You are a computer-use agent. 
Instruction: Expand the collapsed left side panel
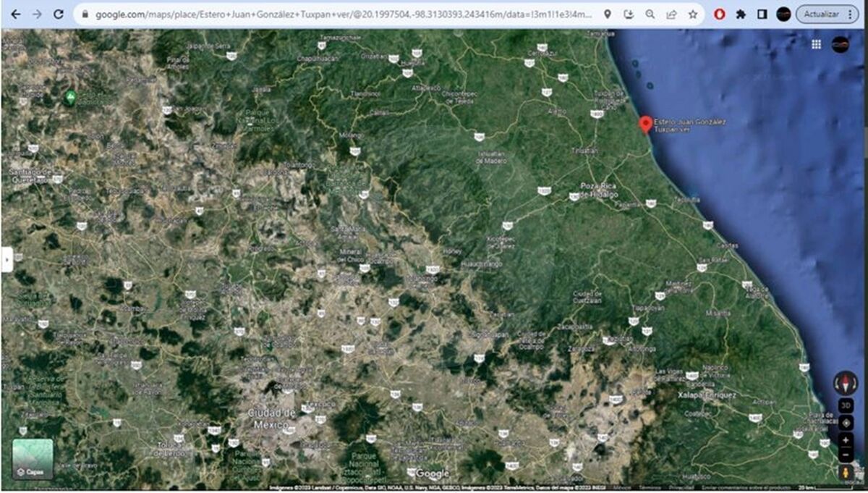7,258
